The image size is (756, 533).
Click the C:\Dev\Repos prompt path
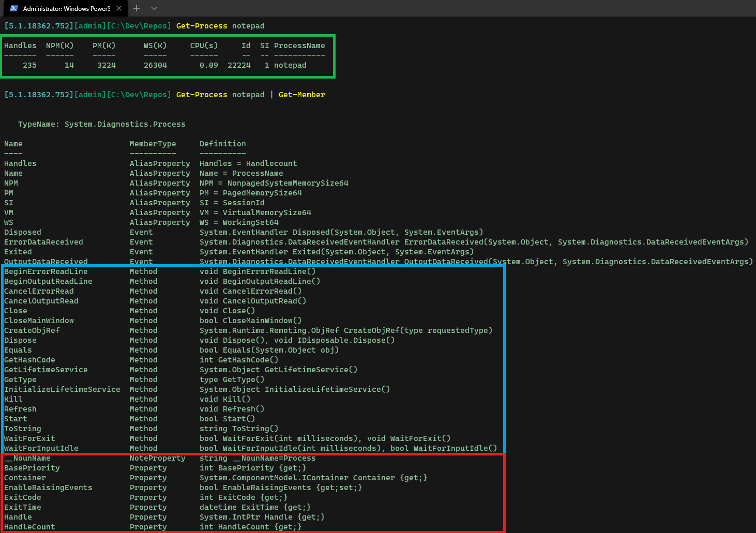[138, 26]
